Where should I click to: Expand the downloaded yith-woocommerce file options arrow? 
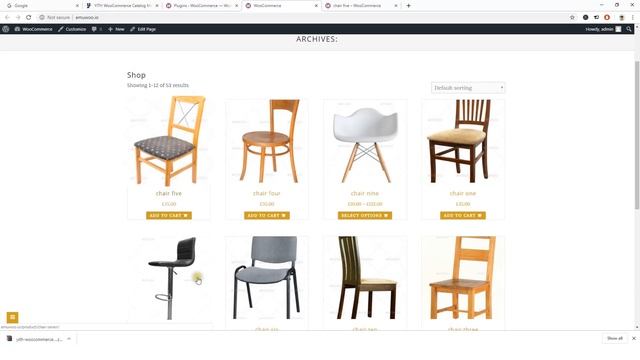point(69,339)
